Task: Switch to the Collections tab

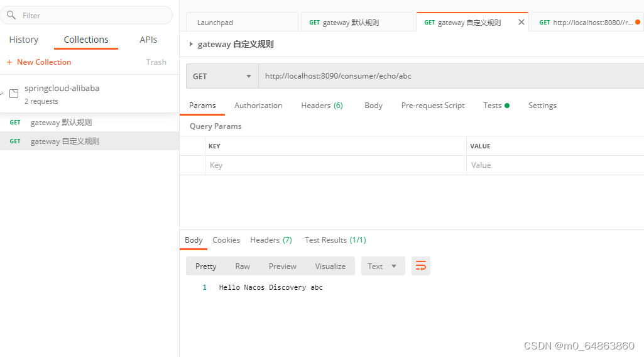Action: (86, 40)
